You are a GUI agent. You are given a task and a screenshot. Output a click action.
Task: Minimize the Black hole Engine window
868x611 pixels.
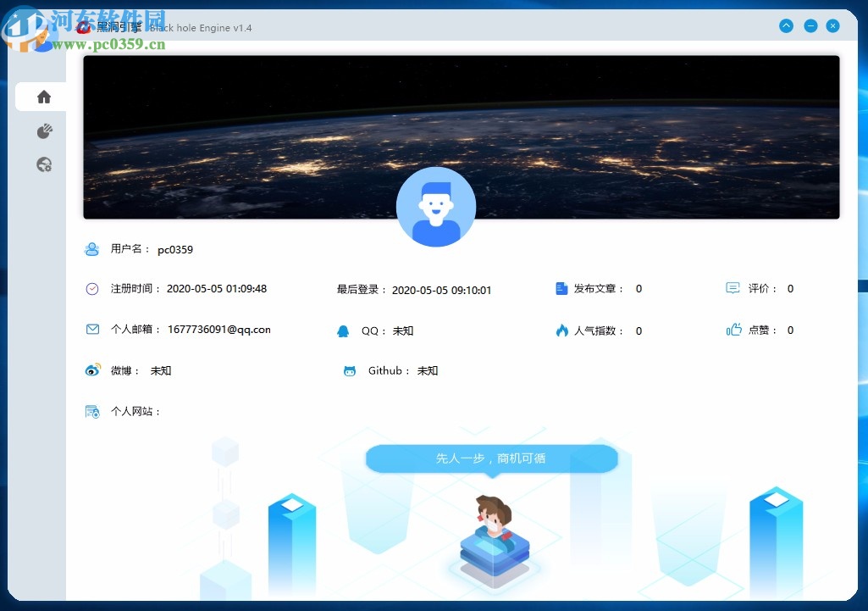click(x=810, y=25)
